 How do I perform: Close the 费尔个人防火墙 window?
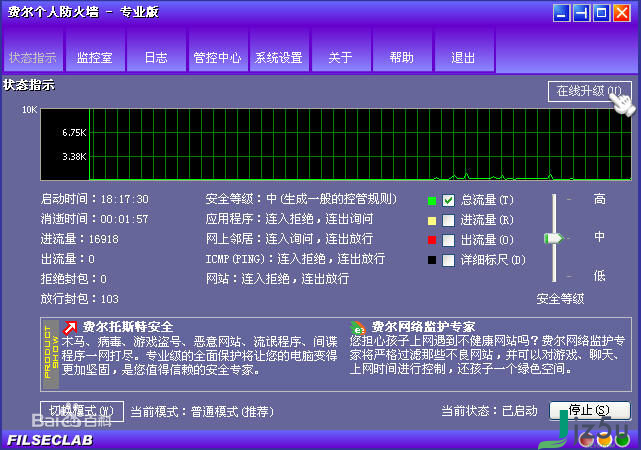(x=622, y=13)
